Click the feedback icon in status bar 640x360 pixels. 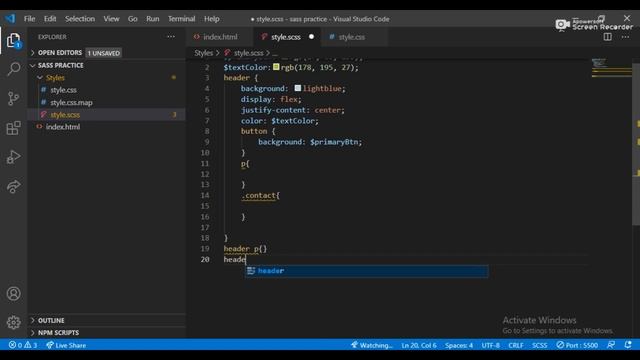tap(611, 345)
